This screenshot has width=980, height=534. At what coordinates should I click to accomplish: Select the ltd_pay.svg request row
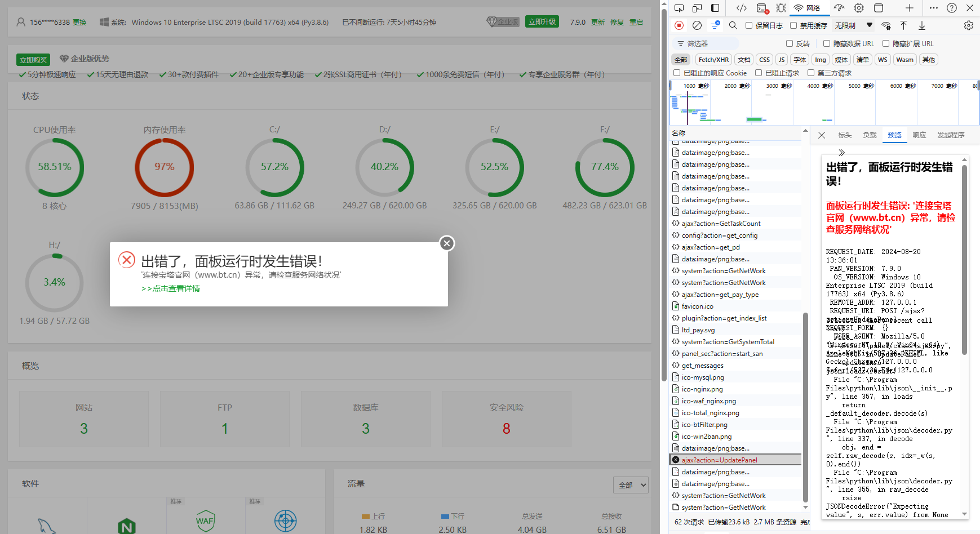click(735, 330)
